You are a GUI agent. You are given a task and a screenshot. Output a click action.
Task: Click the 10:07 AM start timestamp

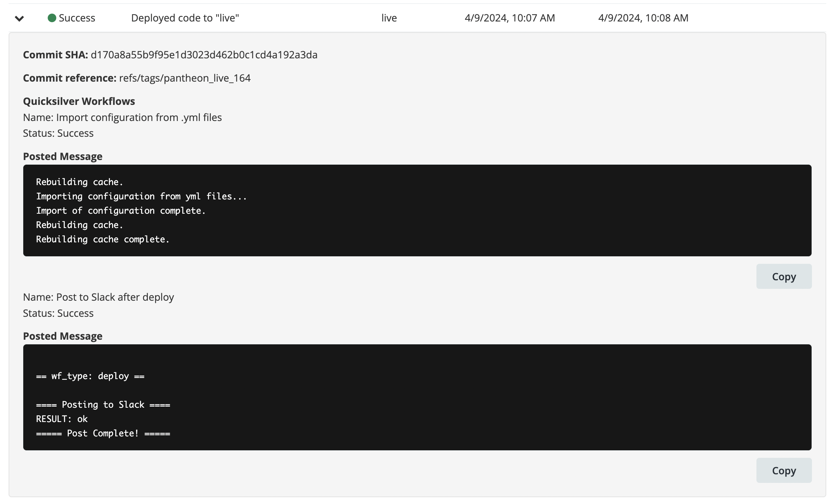[x=509, y=18]
